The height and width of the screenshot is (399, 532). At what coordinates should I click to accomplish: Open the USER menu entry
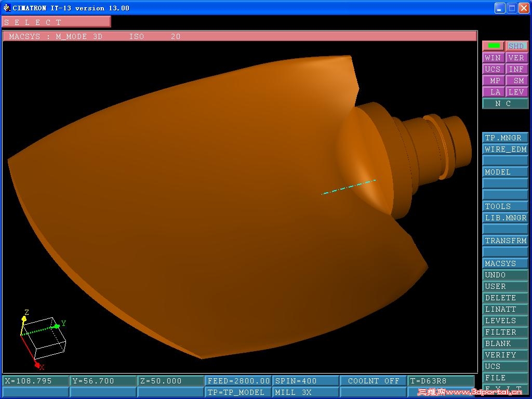[x=505, y=286]
